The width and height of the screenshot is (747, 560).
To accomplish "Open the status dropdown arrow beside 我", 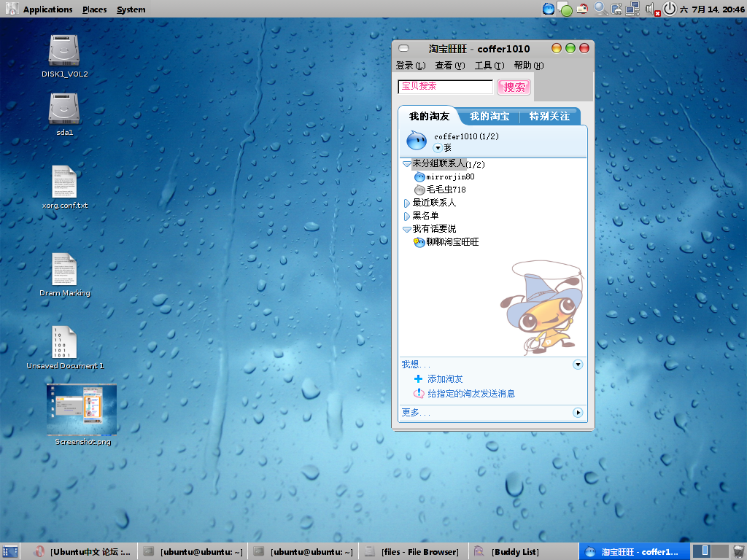I will click(x=438, y=148).
